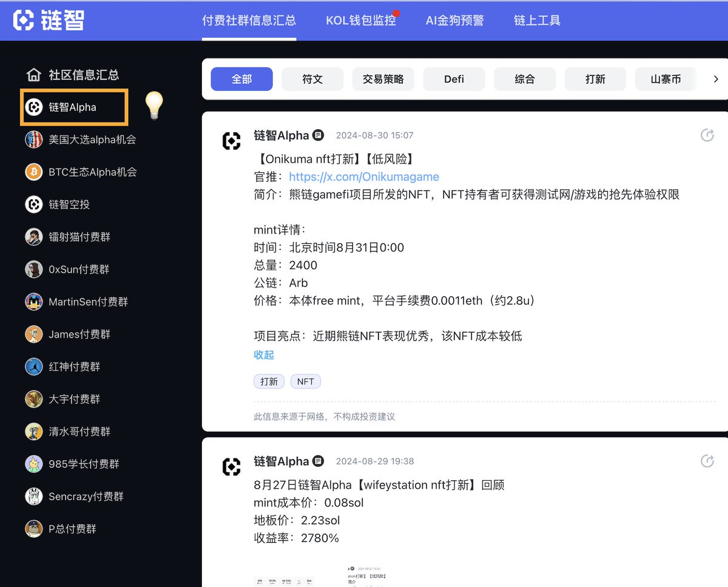
Task: Open 美国大选alpha机会 community
Action: pyautogui.click(x=92, y=140)
